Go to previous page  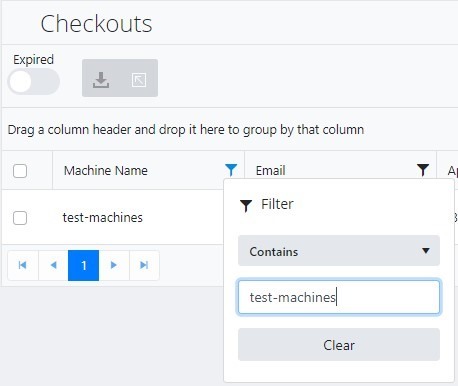point(53,265)
